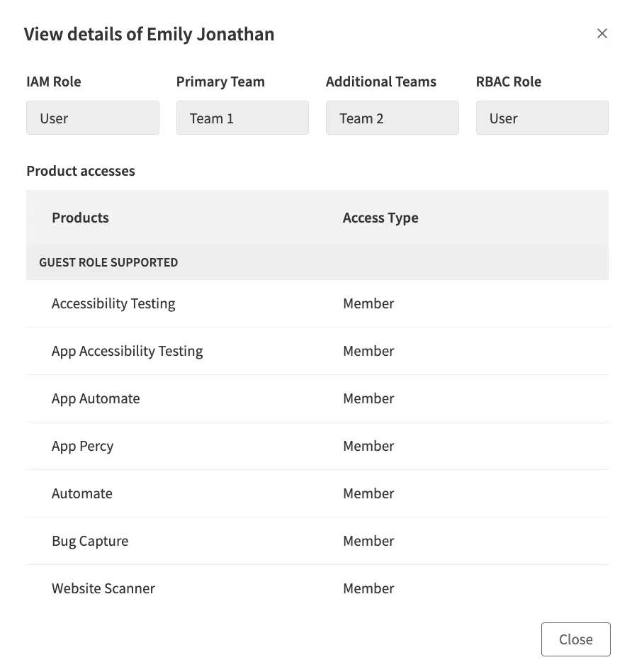632x672 pixels.
Task: Click the RBAC Role field showing User
Action: point(542,118)
